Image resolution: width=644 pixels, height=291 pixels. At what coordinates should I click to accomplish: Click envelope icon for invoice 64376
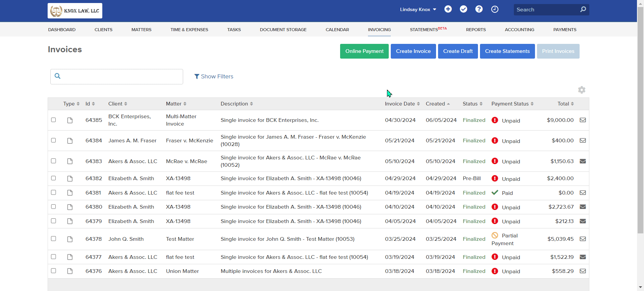[583, 271]
